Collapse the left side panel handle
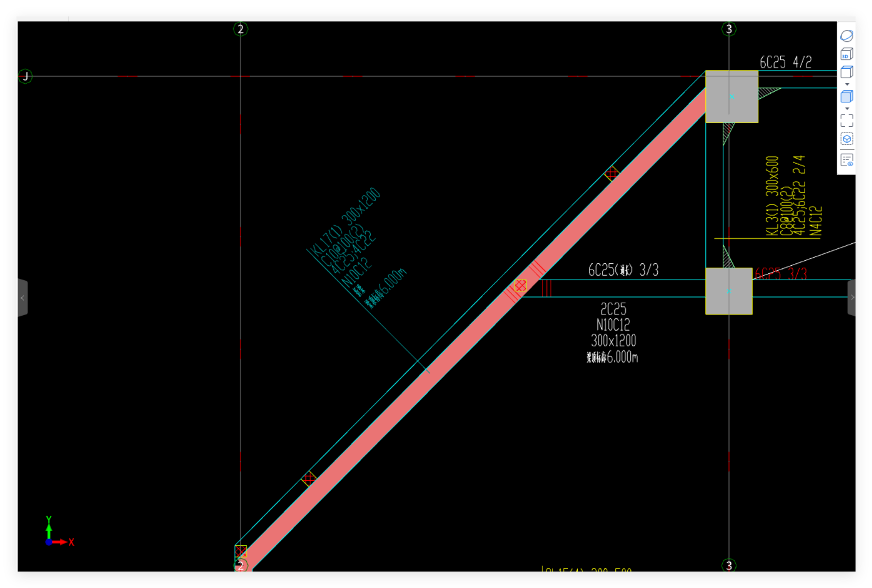872x588 pixels. tap(22, 298)
